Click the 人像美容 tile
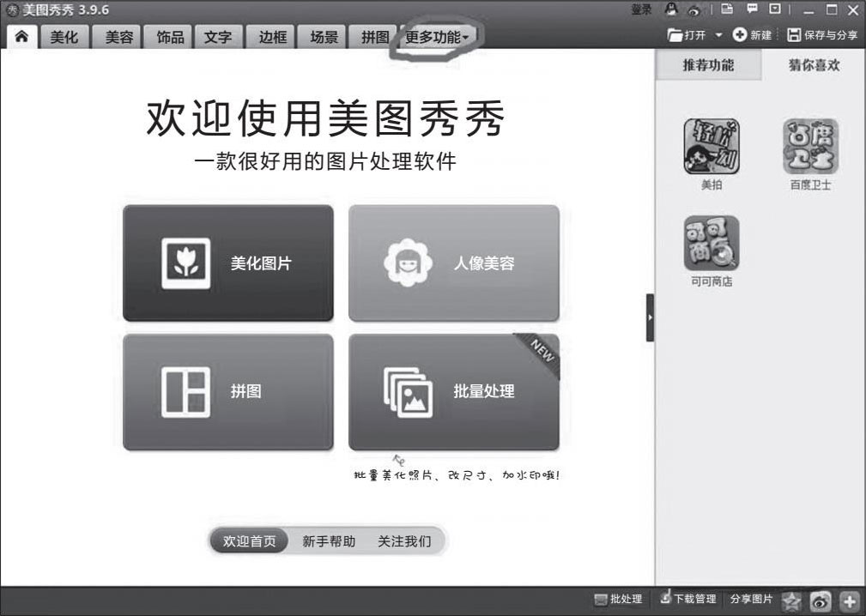Image resolution: width=866 pixels, height=616 pixels. [454, 263]
